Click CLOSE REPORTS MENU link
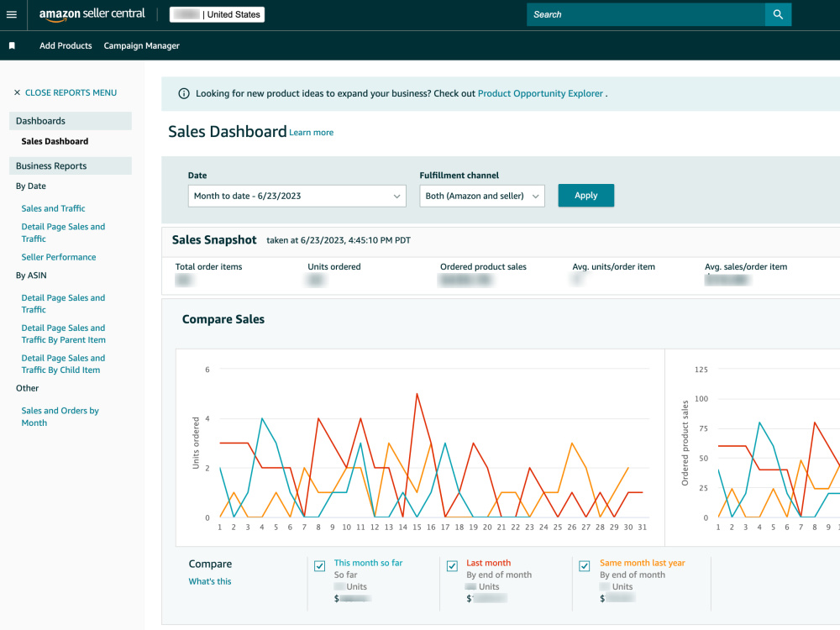The height and width of the screenshot is (630, 840). point(71,92)
